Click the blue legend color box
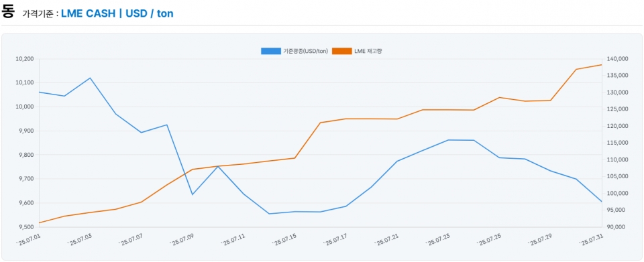644x262 pixels. [271, 51]
